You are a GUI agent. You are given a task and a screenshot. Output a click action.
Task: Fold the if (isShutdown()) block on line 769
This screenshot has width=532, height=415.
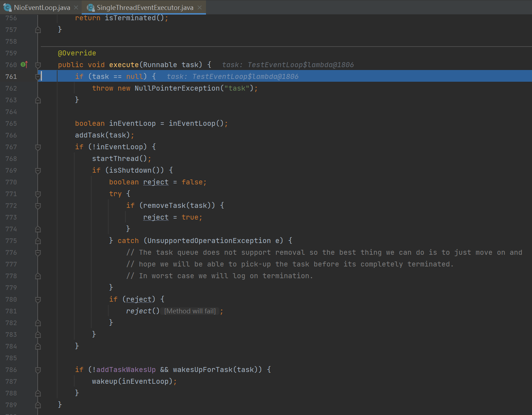[x=38, y=171]
